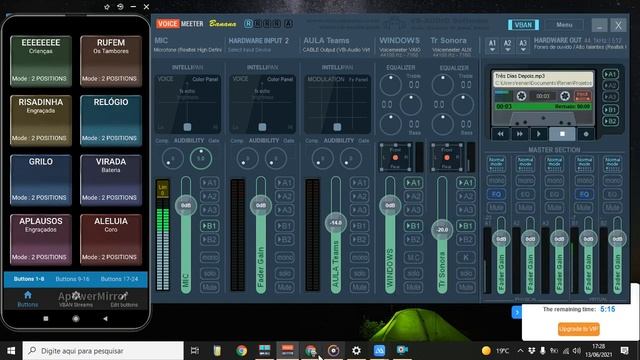Trigger the ALELUIA Coro sound button

[111, 240]
